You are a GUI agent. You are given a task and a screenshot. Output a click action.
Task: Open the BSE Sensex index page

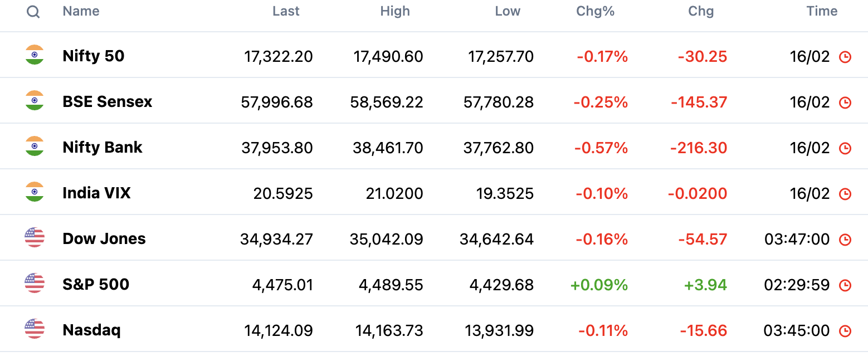(x=108, y=101)
